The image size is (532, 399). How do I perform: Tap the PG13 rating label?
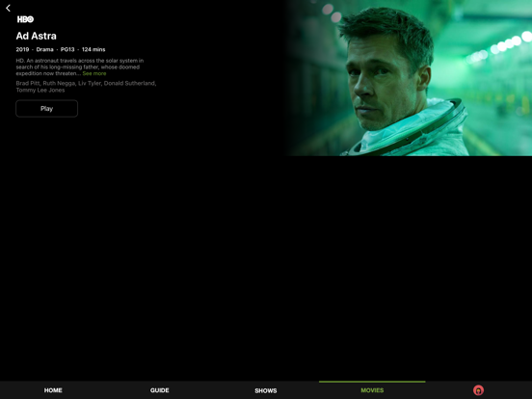coord(67,49)
